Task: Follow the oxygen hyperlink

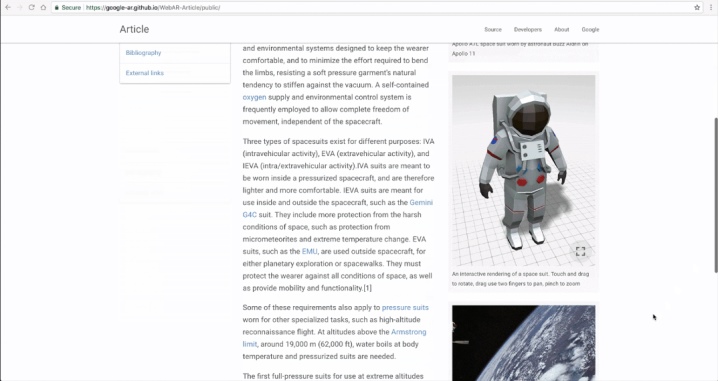Action: pyautogui.click(x=254, y=97)
